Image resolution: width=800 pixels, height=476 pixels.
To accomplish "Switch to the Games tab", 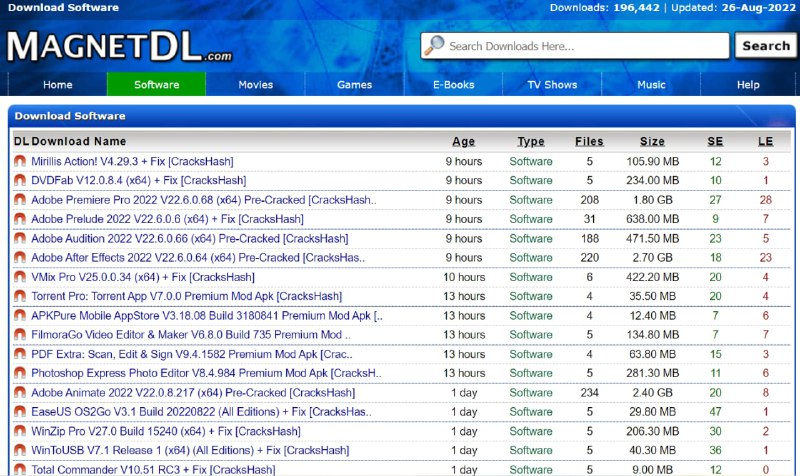I will tap(355, 85).
